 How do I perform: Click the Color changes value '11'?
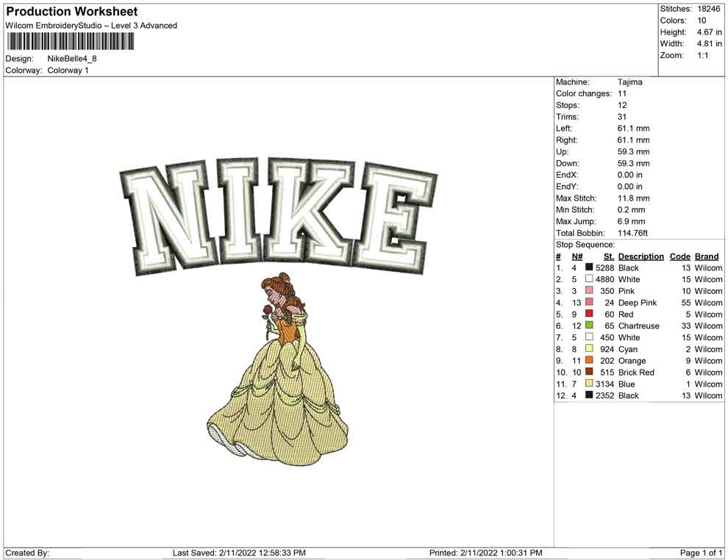coord(622,94)
